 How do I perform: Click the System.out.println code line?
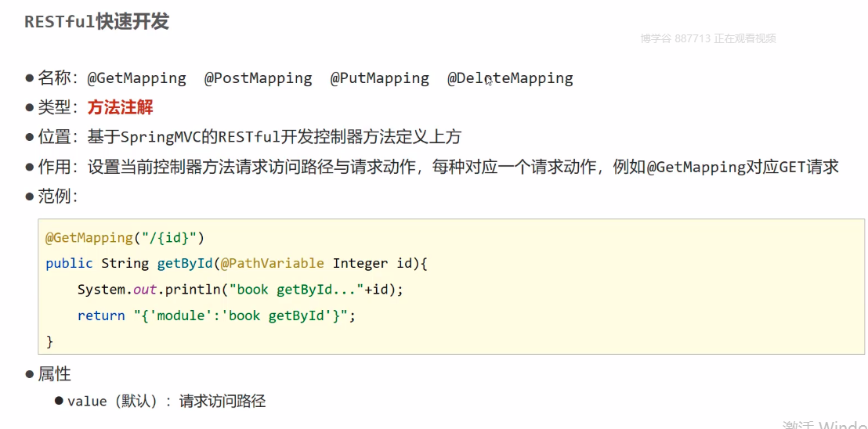[x=240, y=289]
